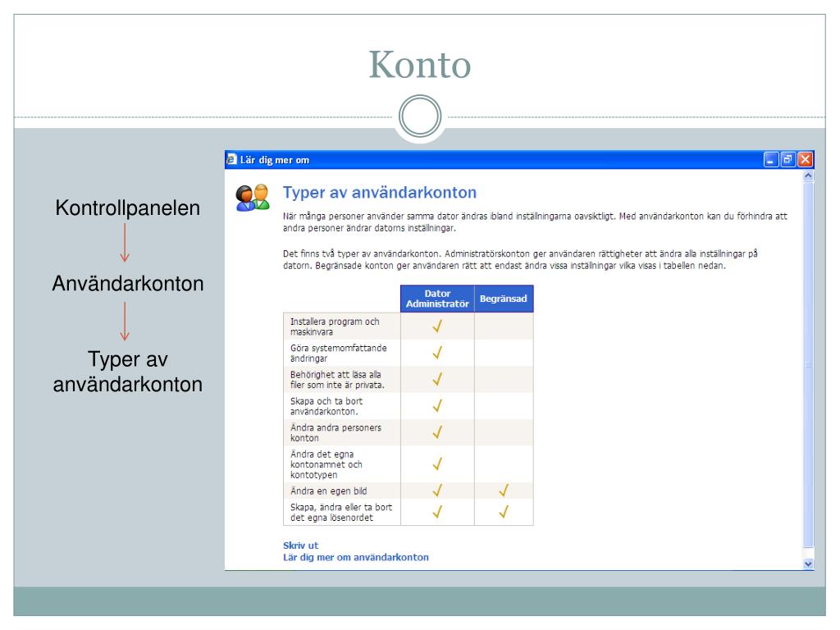Click the paragraph starting with Det finns två typer
Screen dimensions: 840x630
[x=520, y=259]
